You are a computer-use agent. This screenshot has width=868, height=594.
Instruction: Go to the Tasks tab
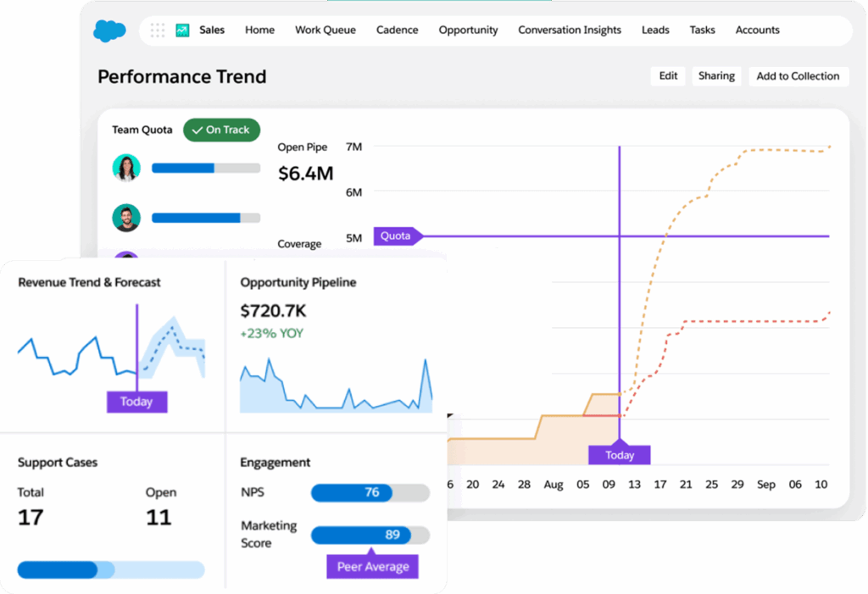pos(702,30)
